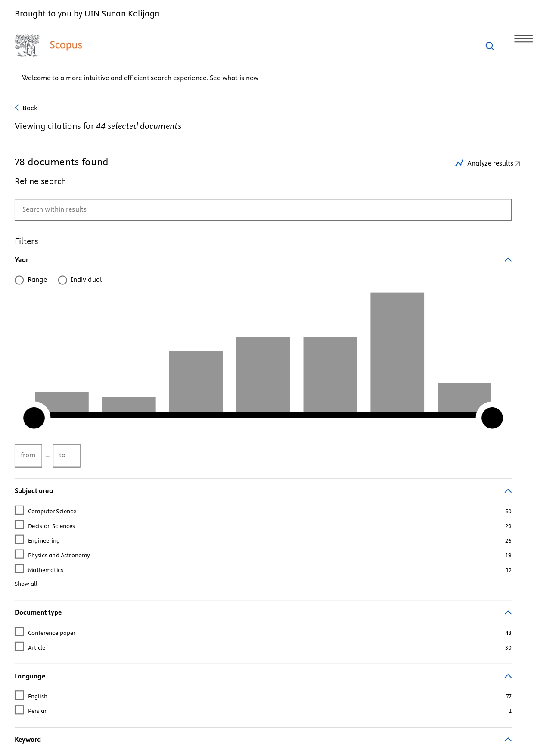Select the Individual radio button

[x=62, y=280]
